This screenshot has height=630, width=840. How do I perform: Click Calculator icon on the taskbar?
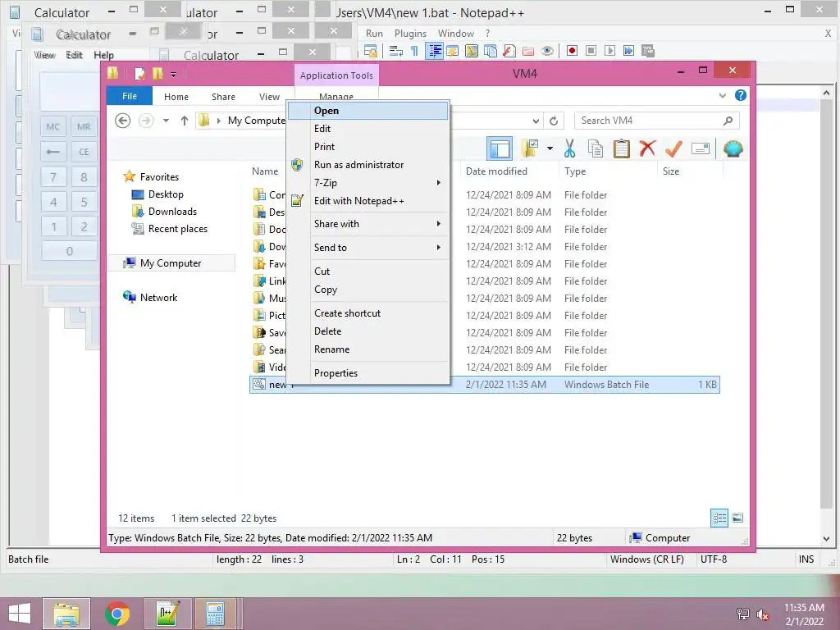pyautogui.click(x=215, y=614)
